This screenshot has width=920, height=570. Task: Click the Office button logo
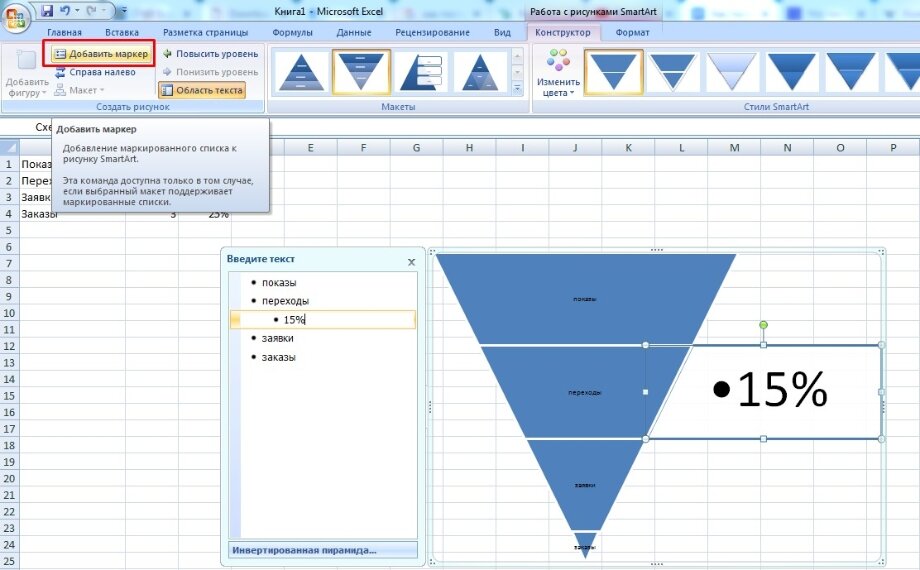tap(16, 18)
